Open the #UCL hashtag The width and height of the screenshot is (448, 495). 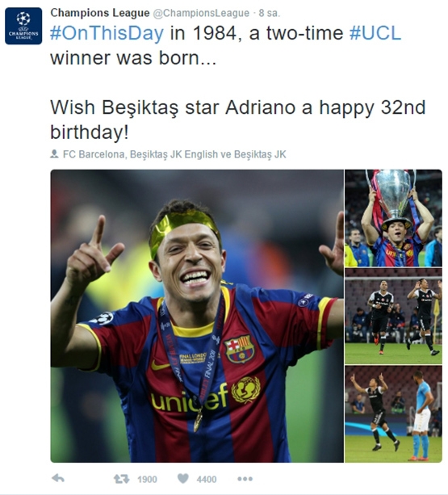tap(375, 33)
